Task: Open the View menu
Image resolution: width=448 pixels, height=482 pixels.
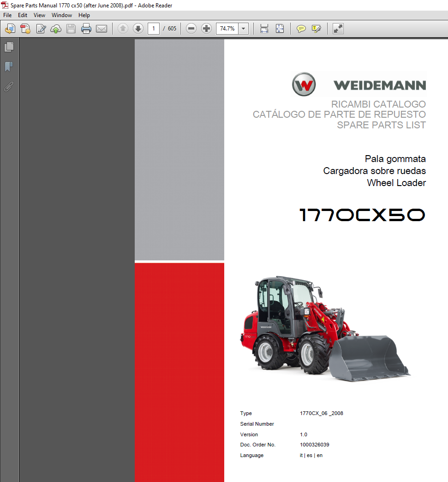Action: point(40,15)
